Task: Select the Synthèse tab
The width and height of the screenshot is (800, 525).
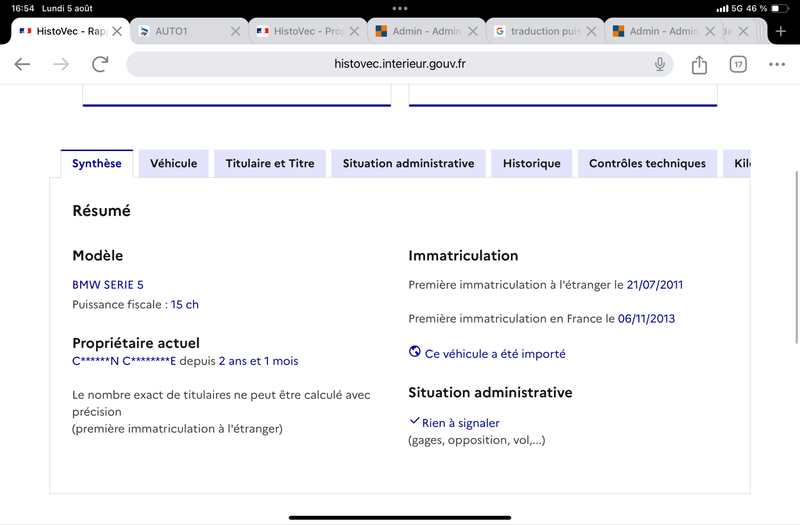Action: pyautogui.click(x=96, y=163)
